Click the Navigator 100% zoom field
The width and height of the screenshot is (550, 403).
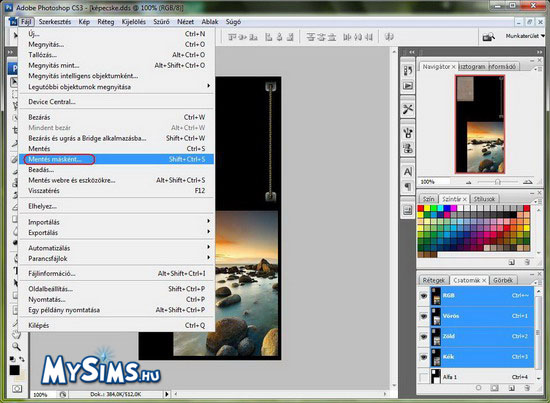(x=434, y=182)
